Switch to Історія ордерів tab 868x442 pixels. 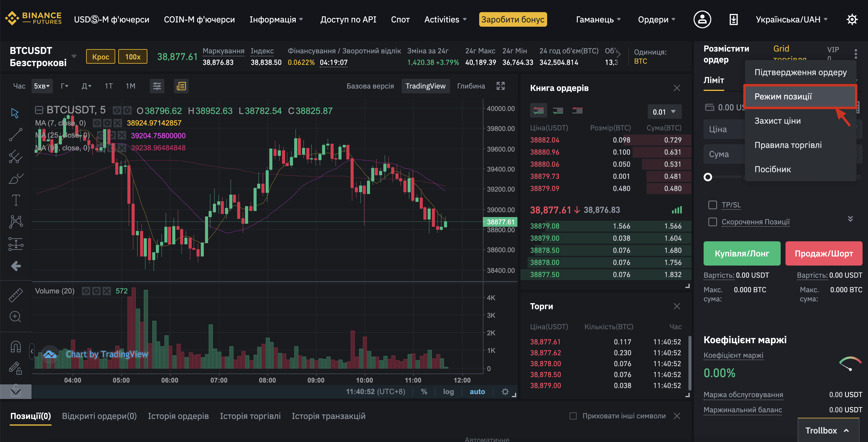click(178, 416)
